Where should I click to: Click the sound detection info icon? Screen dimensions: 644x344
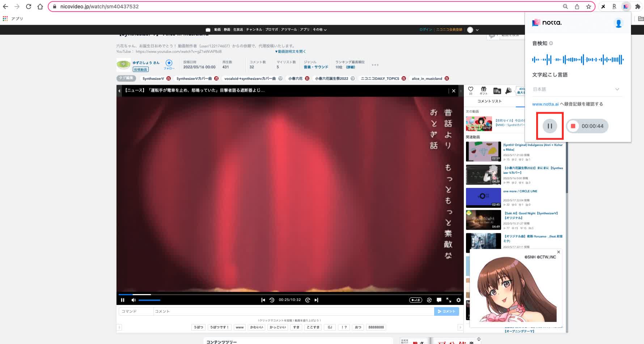coord(551,43)
